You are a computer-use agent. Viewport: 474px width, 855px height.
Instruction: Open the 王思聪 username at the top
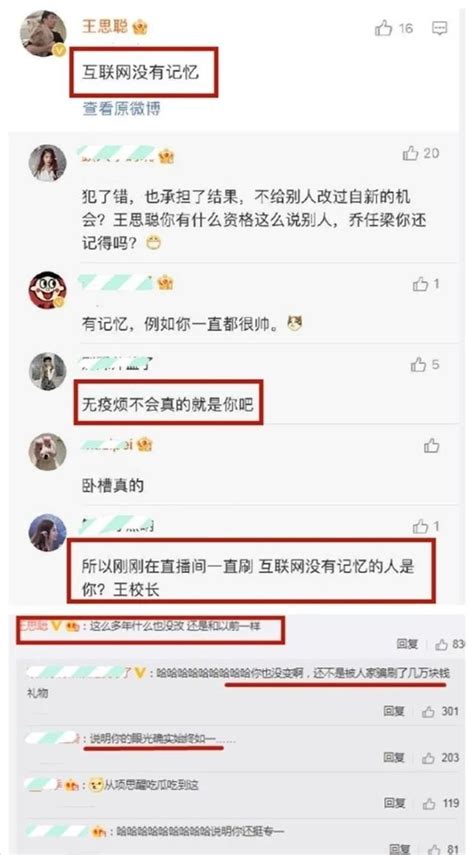105,27
